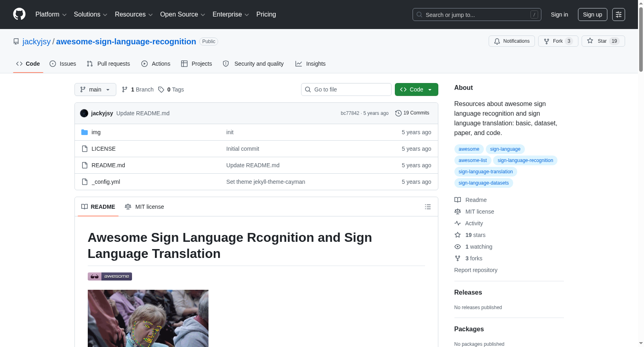View the 3 forks link

(469, 258)
